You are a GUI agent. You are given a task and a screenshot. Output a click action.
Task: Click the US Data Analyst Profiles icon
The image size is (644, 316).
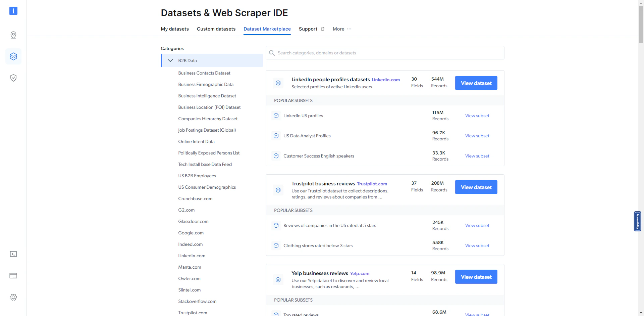276,136
